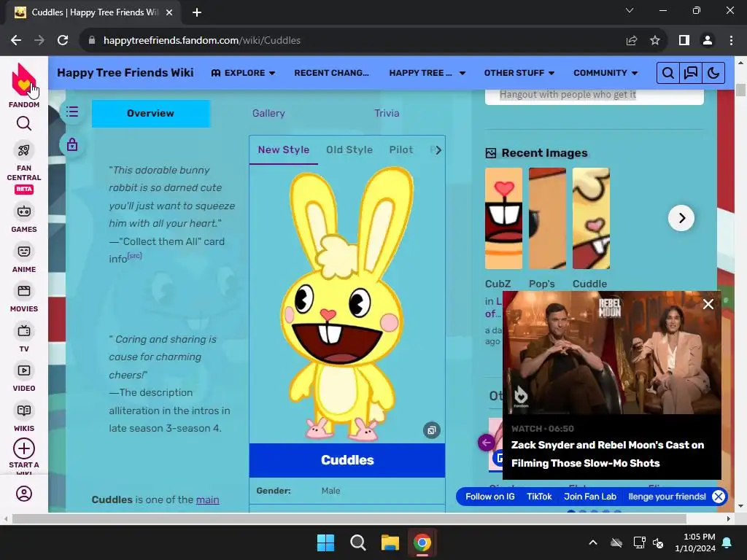Open the user profile icon in sidebar
Image resolution: width=747 pixels, height=560 pixels.
(x=24, y=494)
